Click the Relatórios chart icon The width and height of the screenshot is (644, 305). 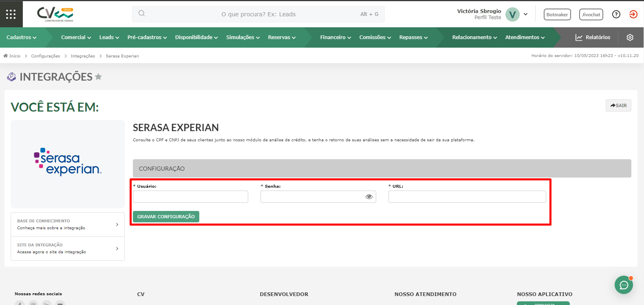tap(579, 37)
